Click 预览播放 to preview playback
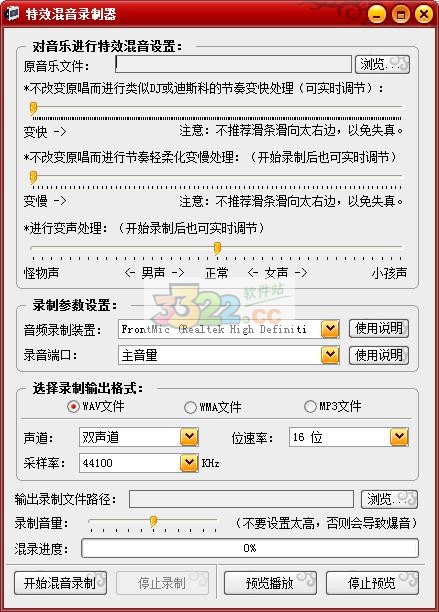The height and width of the screenshot is (612, 439). tap(270, 583)
